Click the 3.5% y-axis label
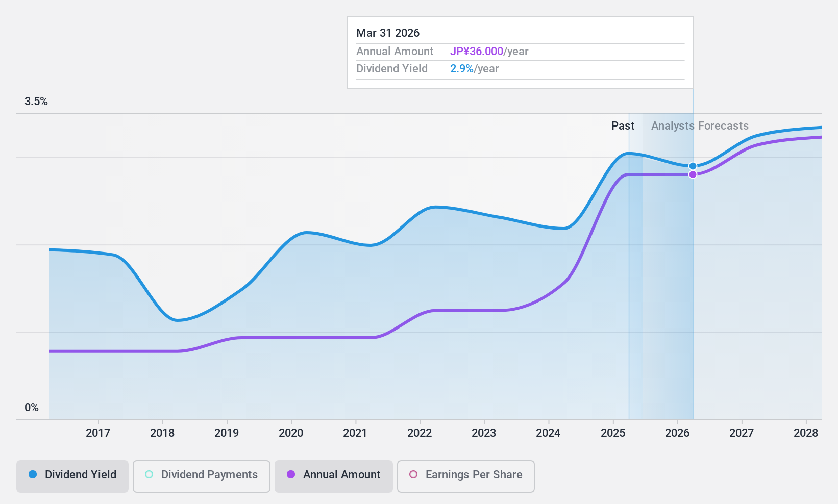The height and width of the screenshot is (504, 838). coord(36,102)
